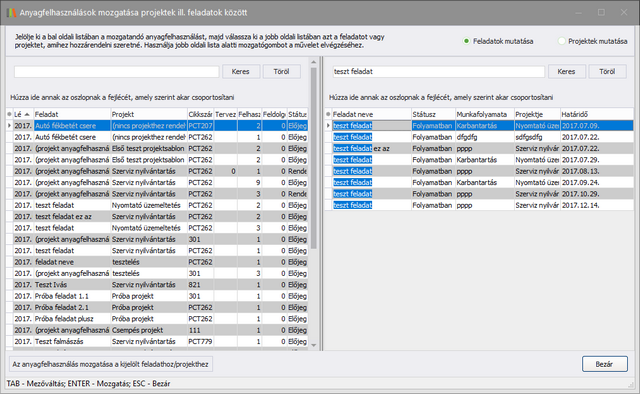Click the Határidő column header
The width and height of the screenshot is (640, 394).
[597, 114]
